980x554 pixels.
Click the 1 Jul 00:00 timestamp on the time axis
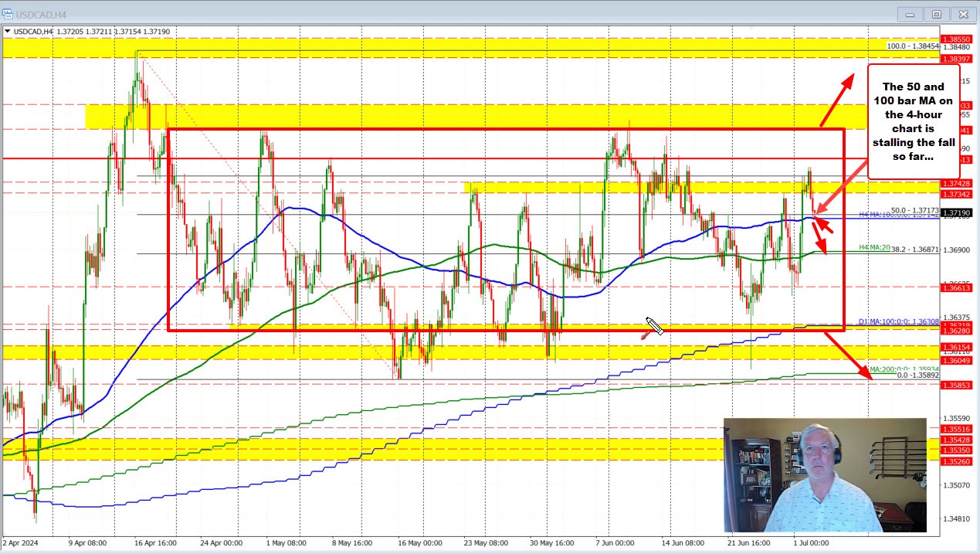(x=809, y=543)
